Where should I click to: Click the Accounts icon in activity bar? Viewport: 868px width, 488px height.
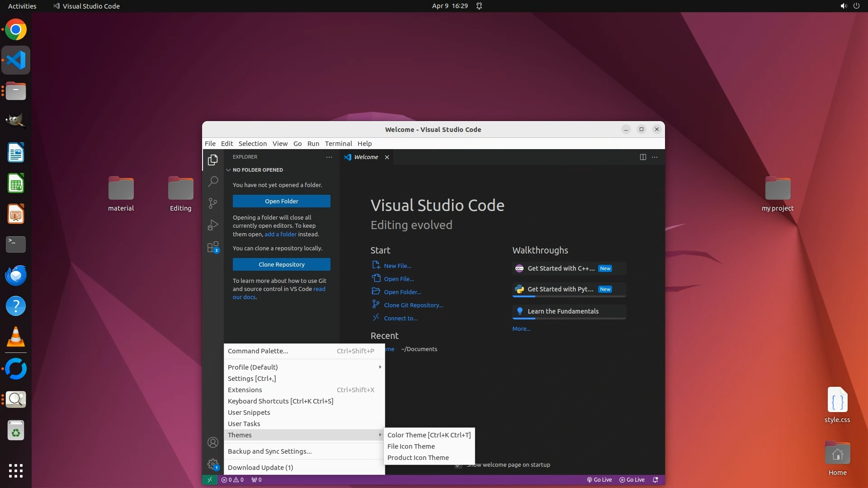point(212,442)
